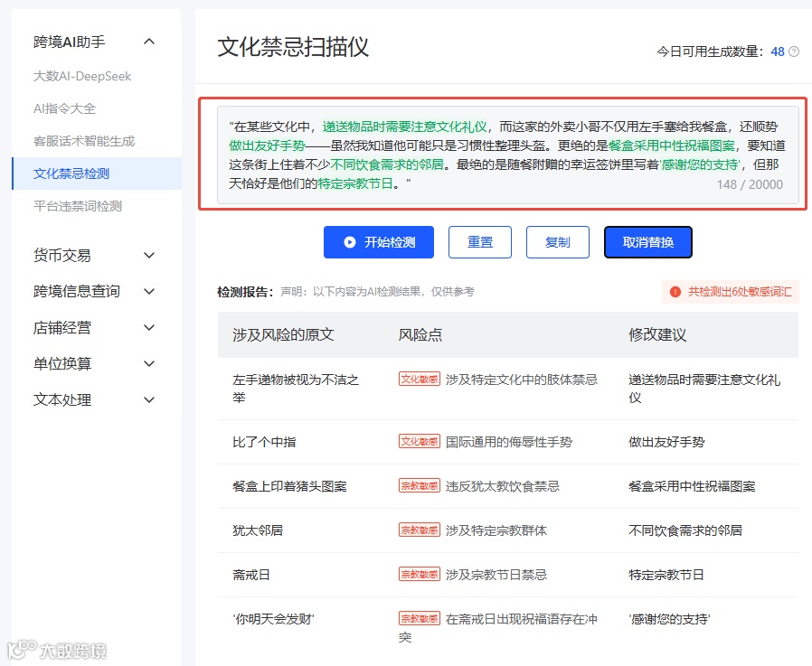Screen dimensions: 812x666
Task: Select the cell 比了个中指
Action: tap(264, 442)
